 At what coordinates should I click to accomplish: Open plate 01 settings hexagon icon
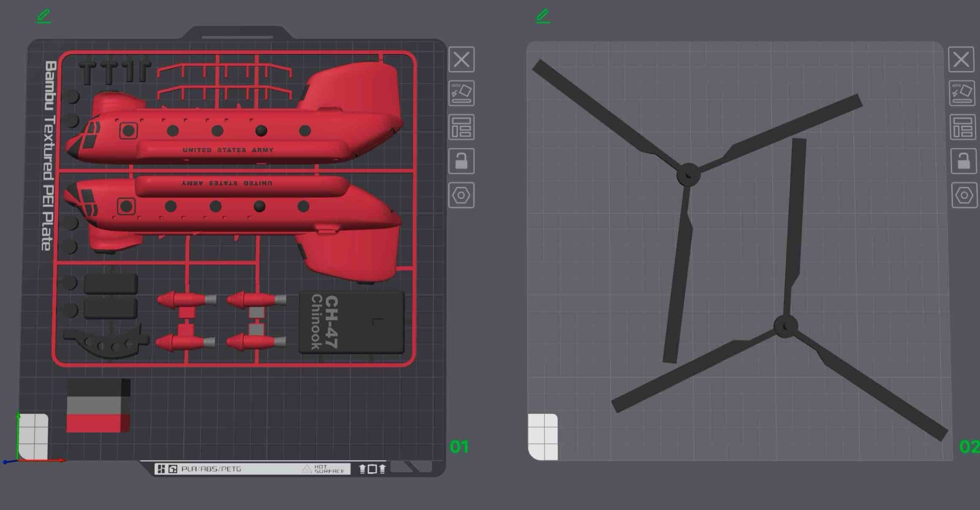pyautogui.click(x=461, y=195)
